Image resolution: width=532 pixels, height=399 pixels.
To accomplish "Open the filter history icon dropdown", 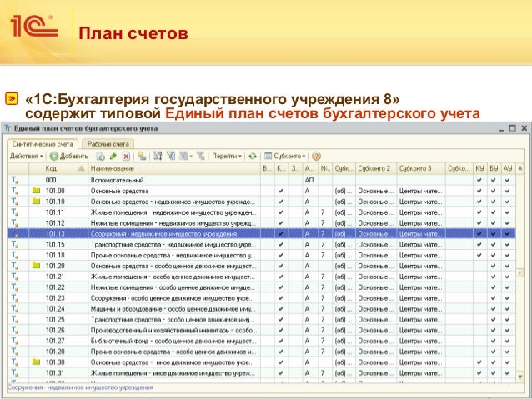I will tap(186, 157).
